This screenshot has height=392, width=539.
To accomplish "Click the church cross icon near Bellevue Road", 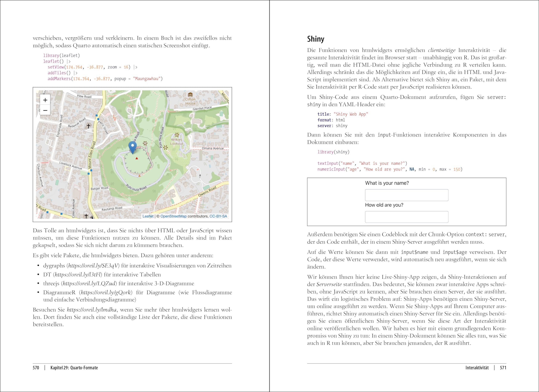I will (88, 126).
